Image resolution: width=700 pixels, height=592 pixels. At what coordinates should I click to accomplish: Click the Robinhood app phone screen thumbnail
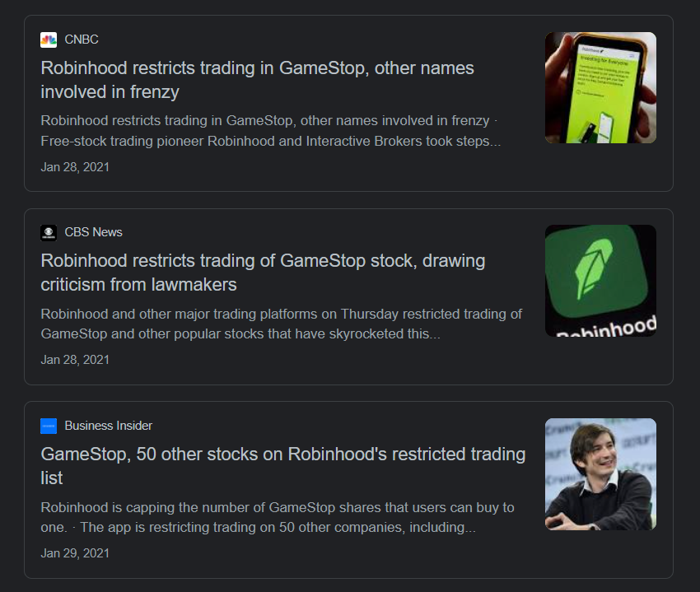pos(600,86)
